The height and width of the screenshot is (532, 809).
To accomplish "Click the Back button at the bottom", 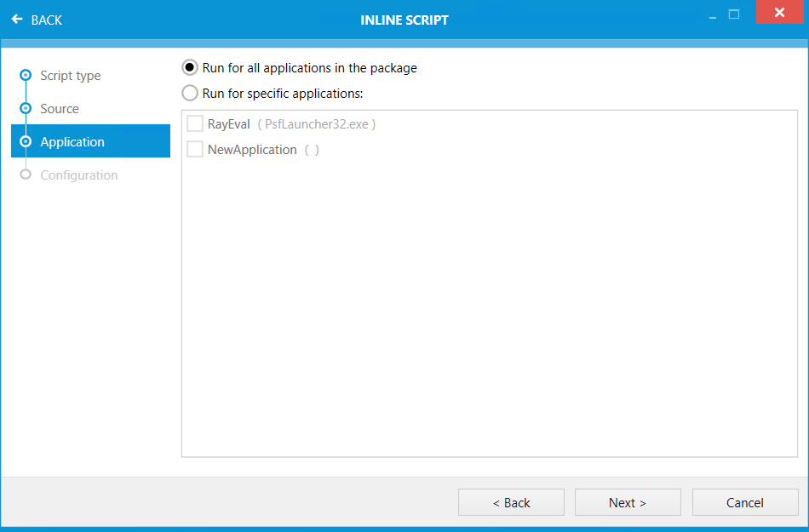I will point(511,502).
